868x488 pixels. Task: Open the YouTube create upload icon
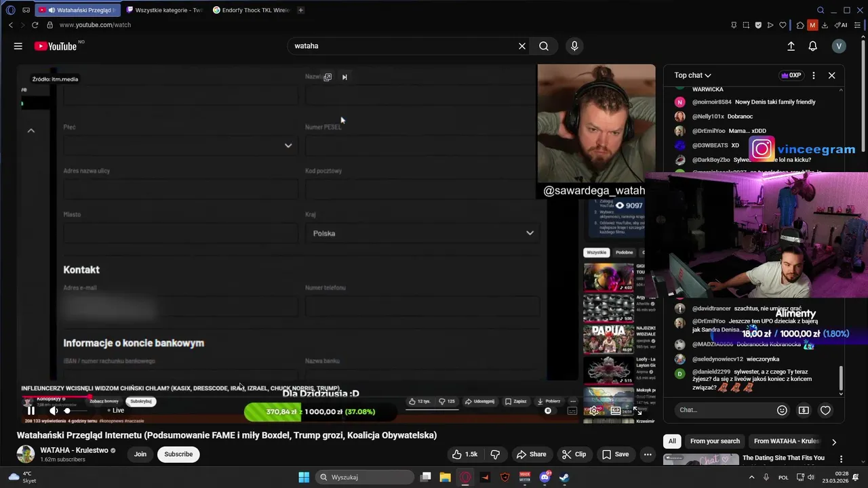click(791, 46)
